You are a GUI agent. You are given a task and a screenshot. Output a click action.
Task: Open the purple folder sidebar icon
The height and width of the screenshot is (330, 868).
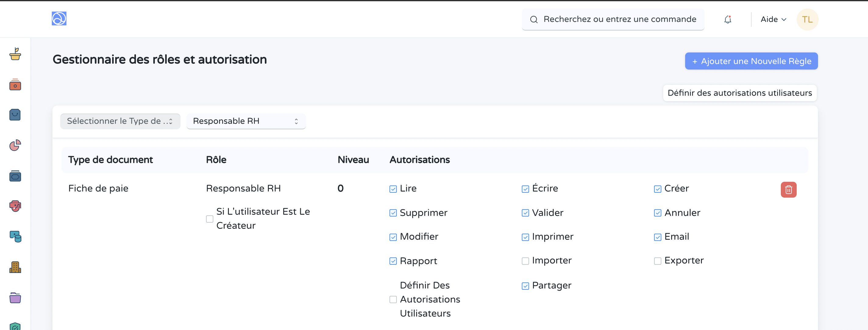click(15, 298)
